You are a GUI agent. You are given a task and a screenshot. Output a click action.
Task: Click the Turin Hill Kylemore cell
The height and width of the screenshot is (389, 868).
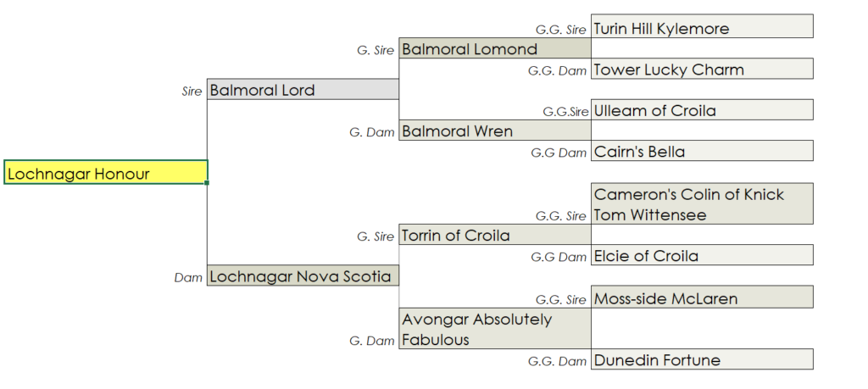[x=702, y=28]
